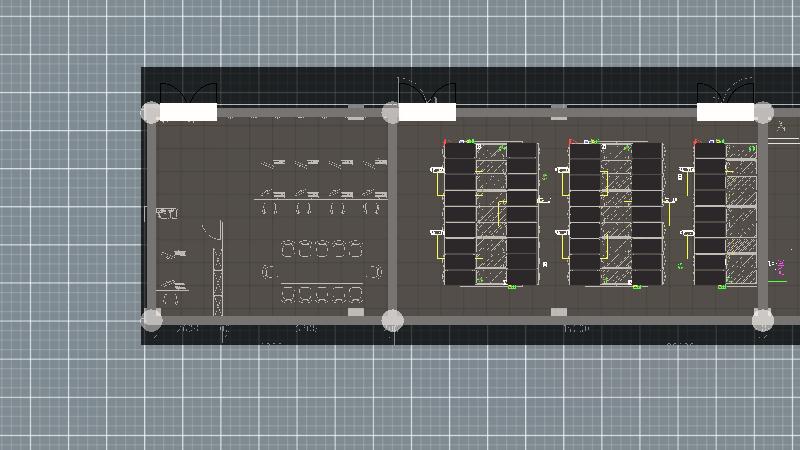The image size is (800, 450).
Task: Select the conference table with chairs
Action: pos(322,271)
